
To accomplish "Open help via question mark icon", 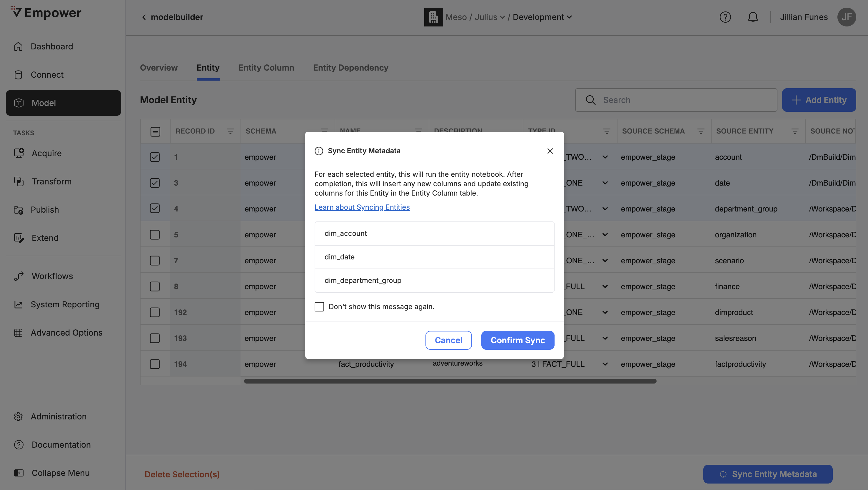I will [725, 17].
